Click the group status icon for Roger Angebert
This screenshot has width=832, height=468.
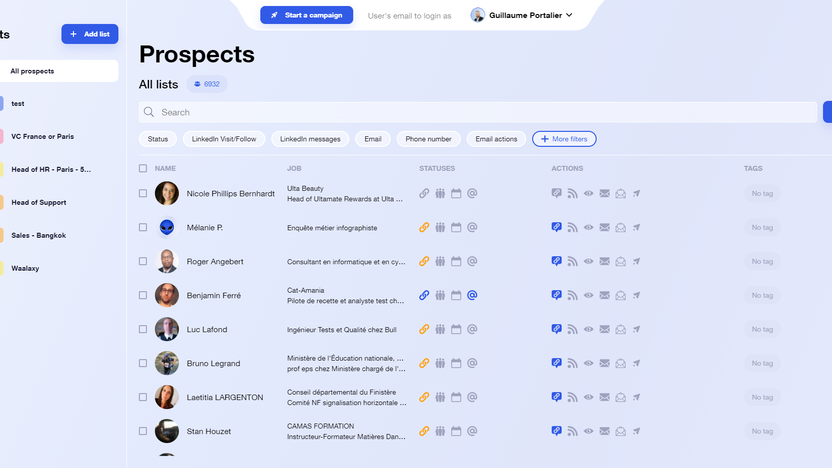pyautogui.click(x=440, y=262)
